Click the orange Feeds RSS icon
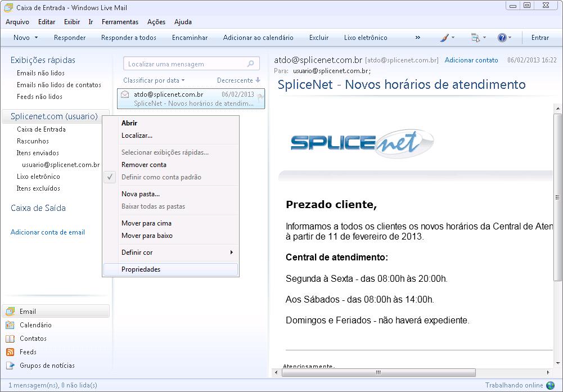This screenshot has width=563, height=392. pyautogui.click(x=10, y=352)
